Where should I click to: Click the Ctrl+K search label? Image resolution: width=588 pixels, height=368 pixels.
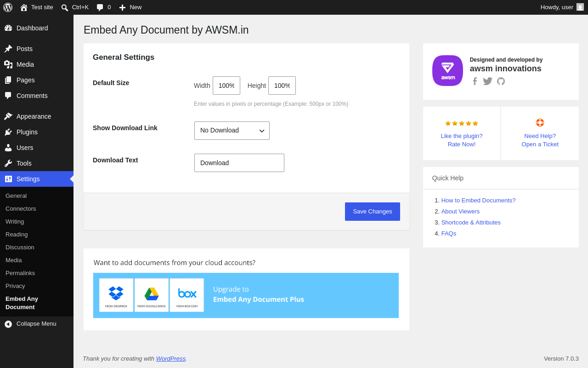[80, 7]
